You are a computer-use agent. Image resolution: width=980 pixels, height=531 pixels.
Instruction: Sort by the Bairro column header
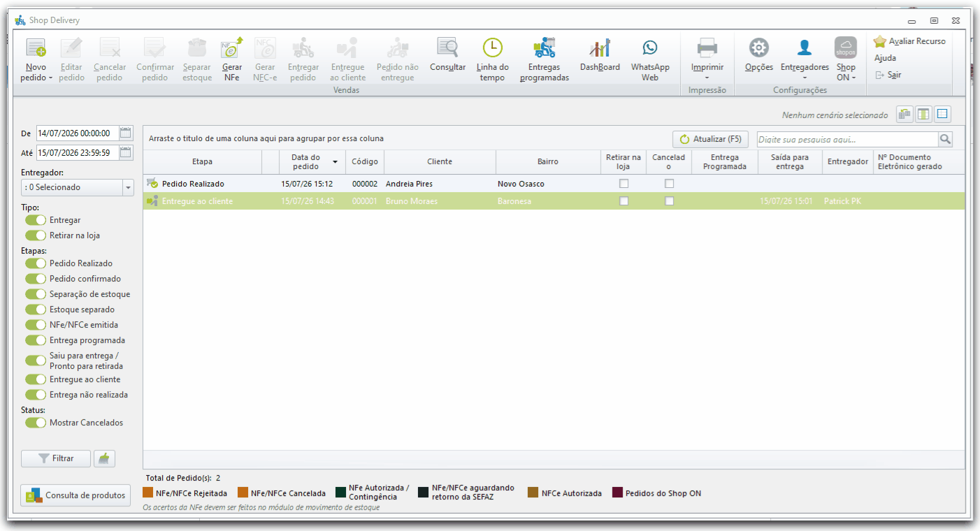point(548,162)
